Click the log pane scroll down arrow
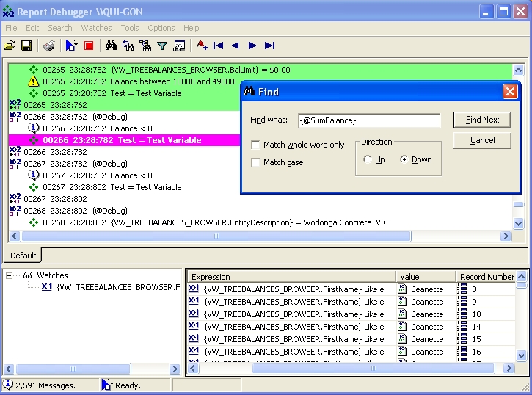The height and width of the screenshot is (395, 532). [519, 223]
